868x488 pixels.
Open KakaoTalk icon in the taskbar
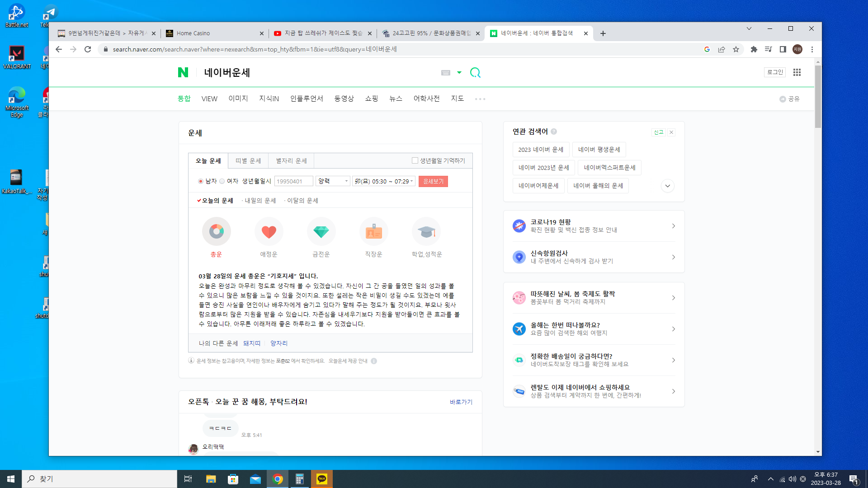click(322, 479)
